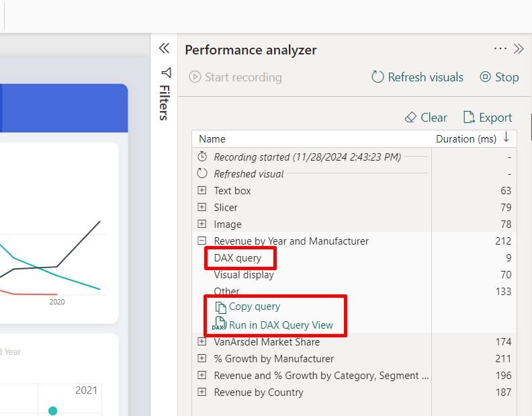532x416 pixels.
Task: Clear the performance analyzer results
Action: click(426, 118)
